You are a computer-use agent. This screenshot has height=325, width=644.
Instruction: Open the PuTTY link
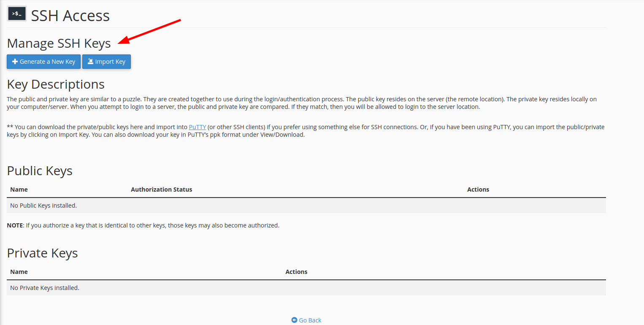197,127
